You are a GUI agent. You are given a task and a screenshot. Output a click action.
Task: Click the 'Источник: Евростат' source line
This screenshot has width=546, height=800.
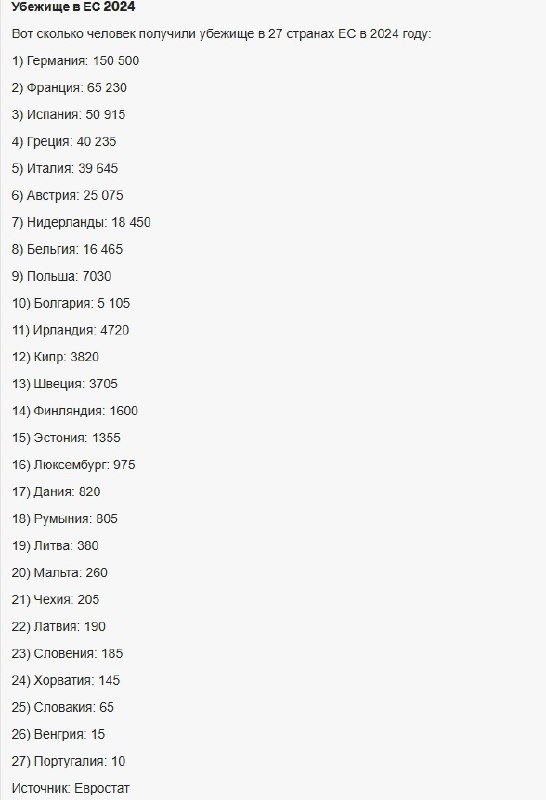(x=70, y=788)
